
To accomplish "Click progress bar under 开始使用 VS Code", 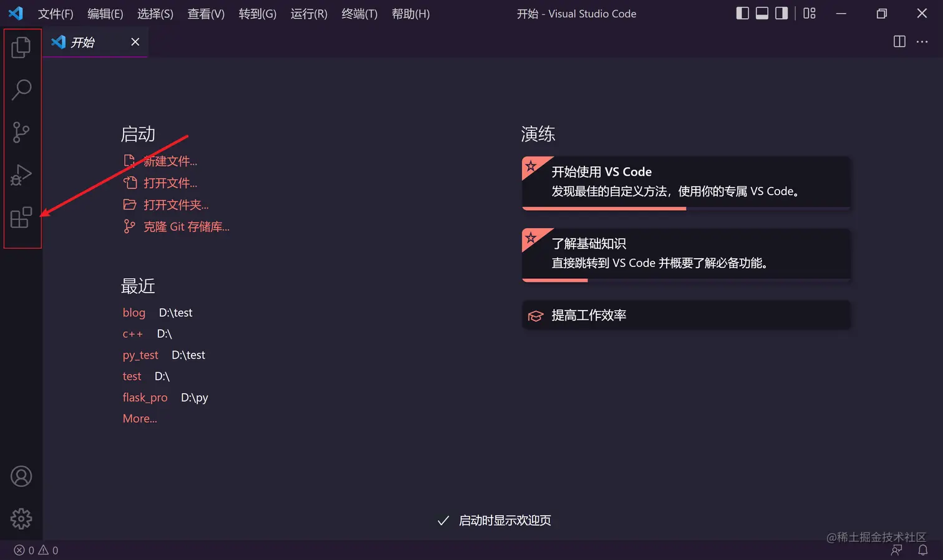I will coord(686,208).
